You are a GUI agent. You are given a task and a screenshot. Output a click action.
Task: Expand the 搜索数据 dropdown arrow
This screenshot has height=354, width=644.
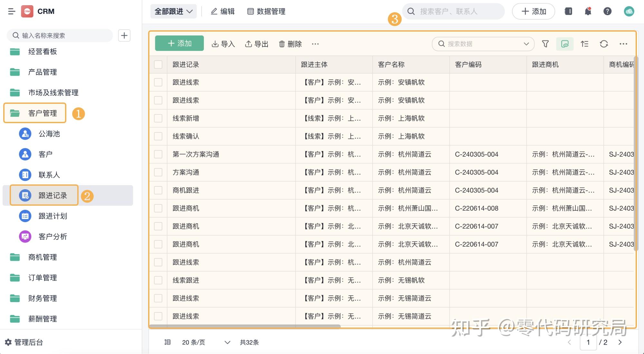[x=526, y=44]
